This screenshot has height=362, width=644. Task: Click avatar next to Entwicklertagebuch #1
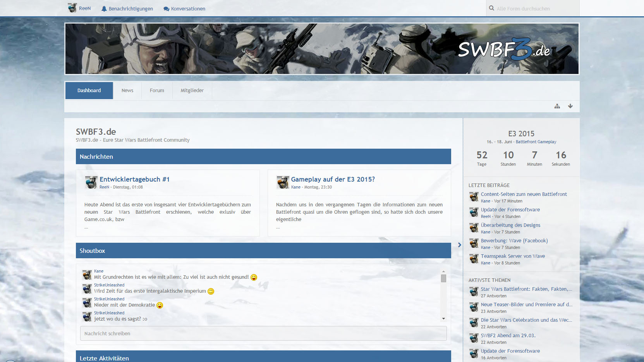[x=91, y=182]
